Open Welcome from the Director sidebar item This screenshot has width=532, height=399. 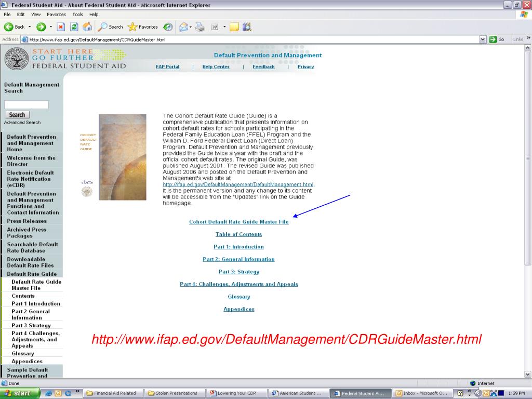click(31, 161)
